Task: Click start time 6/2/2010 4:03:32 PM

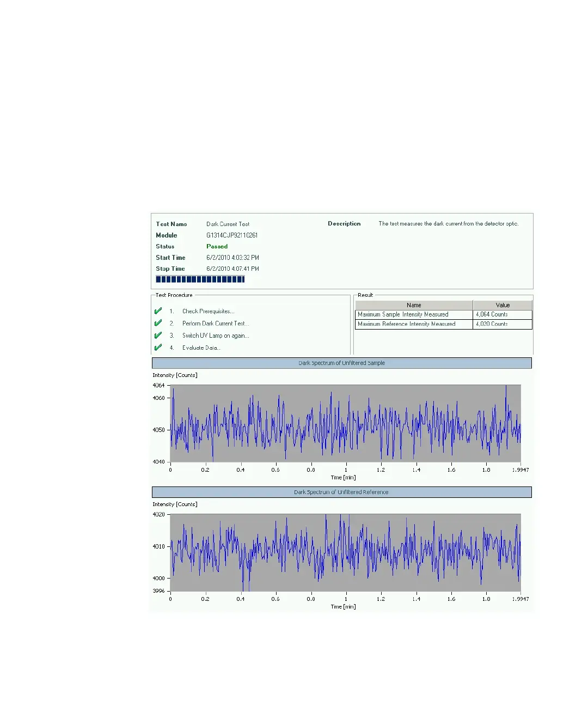Action: click(232, 258)
